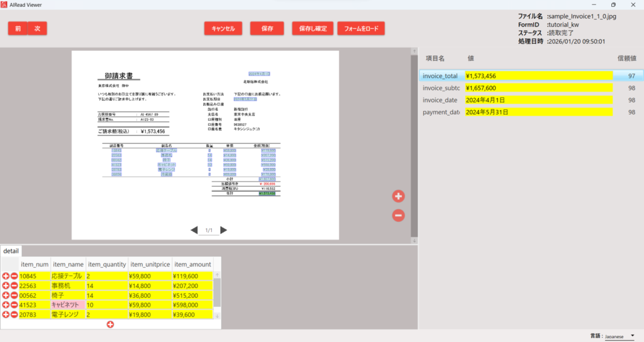Remove the 電子レンジ detail row
The width and height of the screenshot is (644, 342).
pyautogui.click(x=14, y=314)
